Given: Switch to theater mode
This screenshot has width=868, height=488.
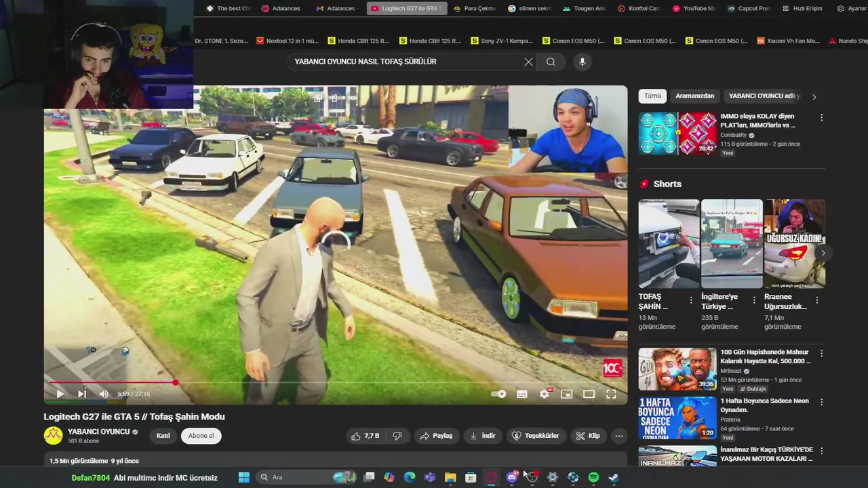Looking at the screenshot, I should [x=589, y=394].
